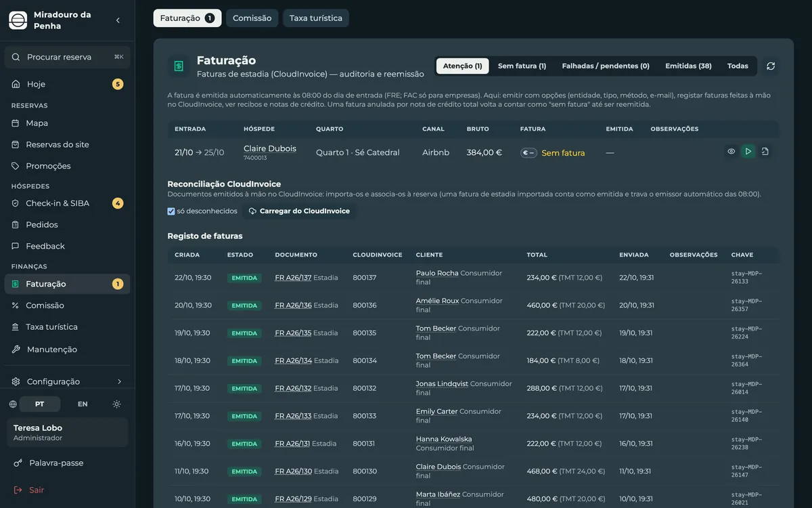This screenshot has height=508, width=812.
Task: Open Claire Dubois guest link in Atenção table
Action: [x=270, y=148]
